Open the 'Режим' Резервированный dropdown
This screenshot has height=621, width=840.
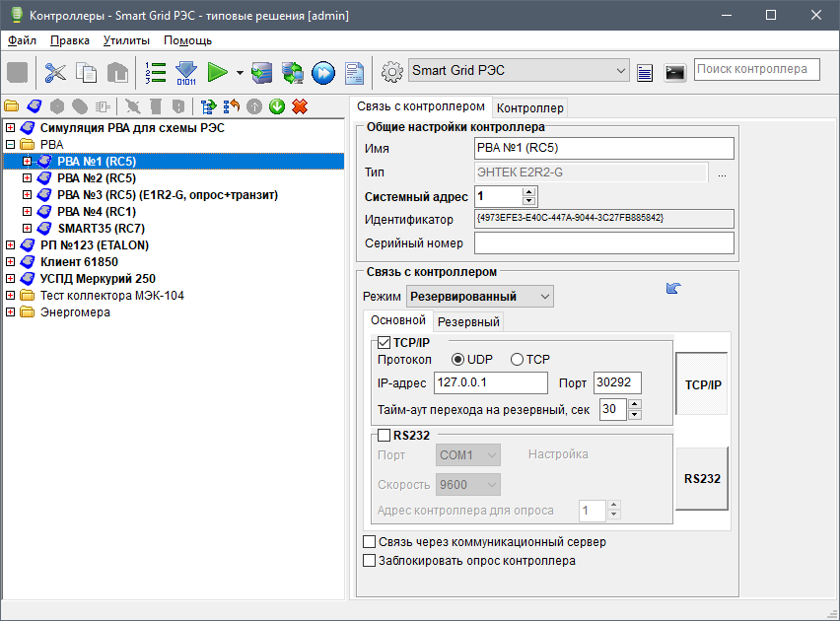480,296
